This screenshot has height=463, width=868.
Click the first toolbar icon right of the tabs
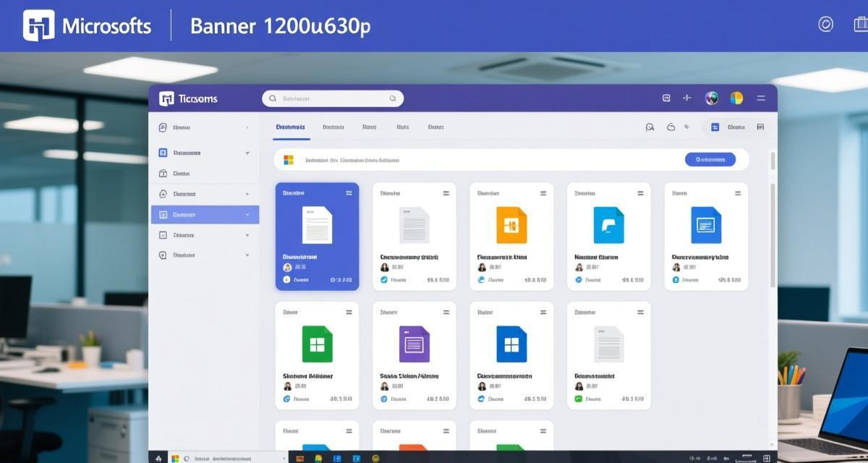(x=650, y=127)
